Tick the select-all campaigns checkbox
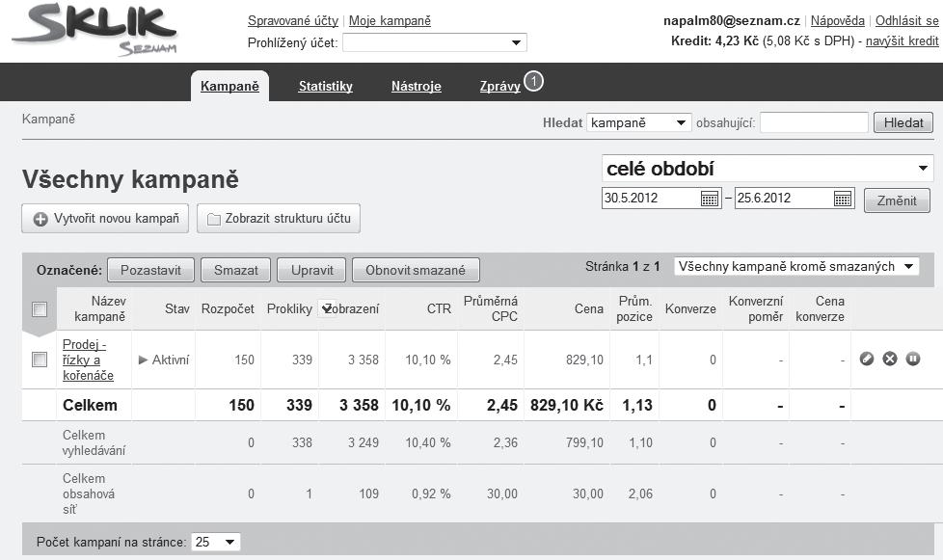The width and height of the screenshot is (943, 560). pos(40,308)
